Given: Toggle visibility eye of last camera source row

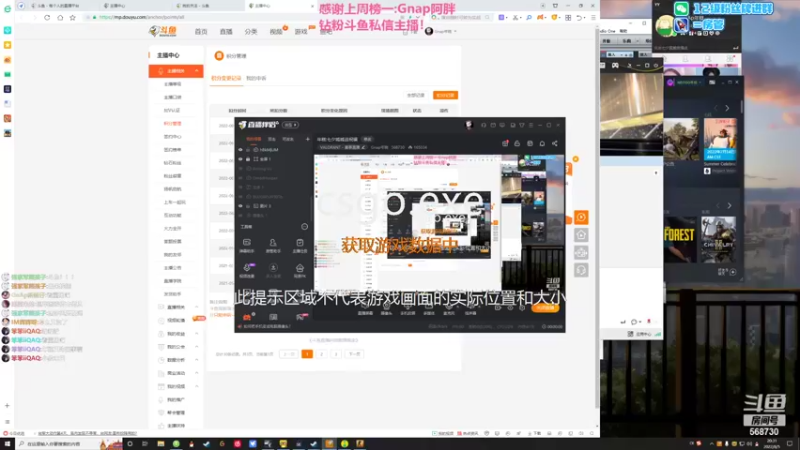Looking at the screenshot, I should (x=240, y=215).
